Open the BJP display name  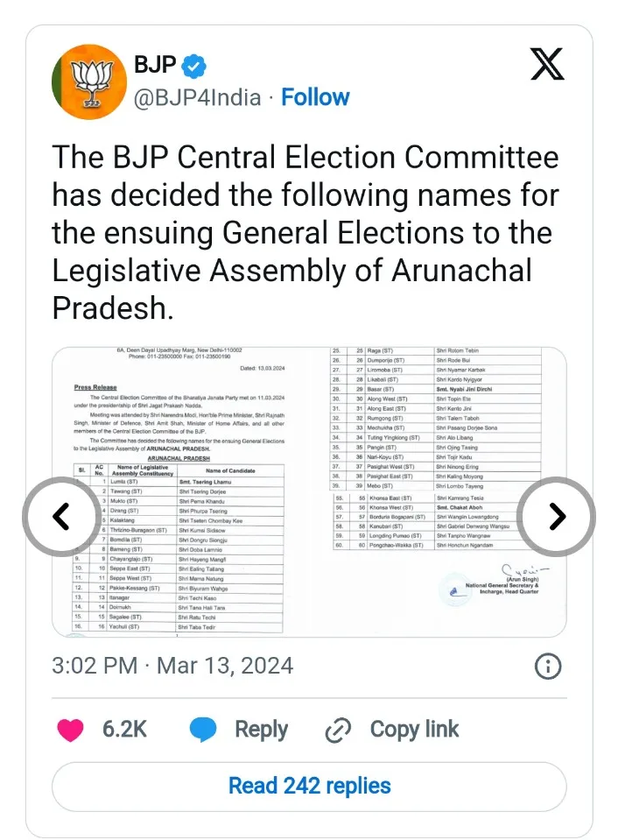pos(154,66)
